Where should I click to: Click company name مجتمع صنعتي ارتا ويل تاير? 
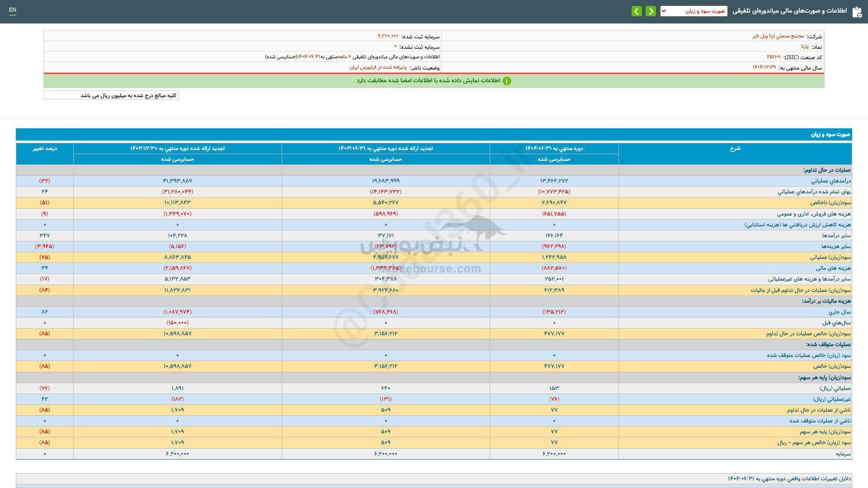pos(778,36)
